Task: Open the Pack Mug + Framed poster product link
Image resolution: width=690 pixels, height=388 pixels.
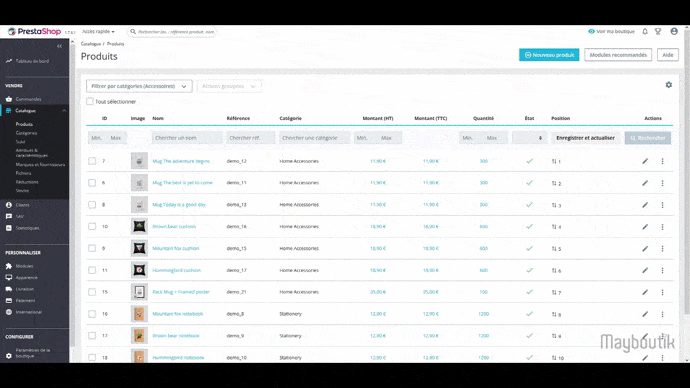Action: [x=181, y=292]
